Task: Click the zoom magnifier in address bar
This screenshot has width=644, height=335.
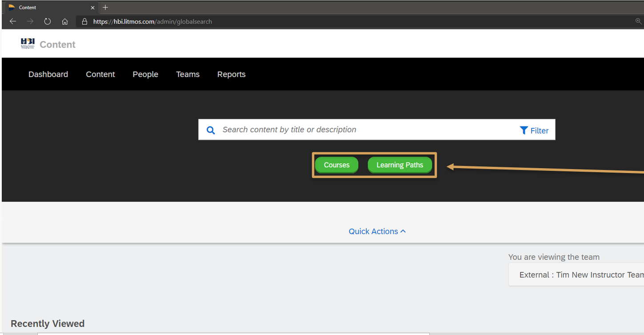Action: click(x=638, y=21)
